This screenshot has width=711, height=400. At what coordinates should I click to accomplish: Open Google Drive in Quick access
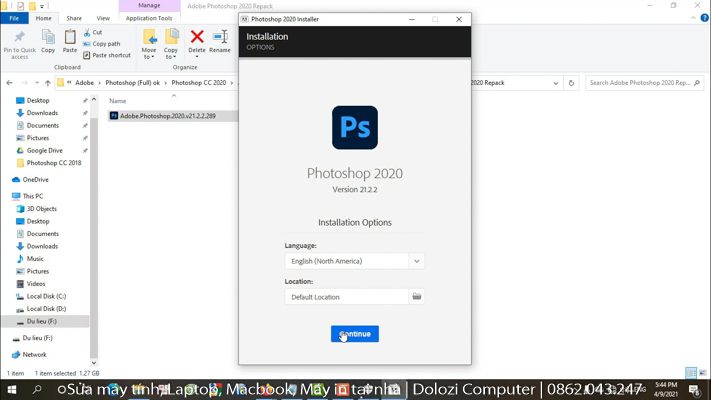pos(44,150)
